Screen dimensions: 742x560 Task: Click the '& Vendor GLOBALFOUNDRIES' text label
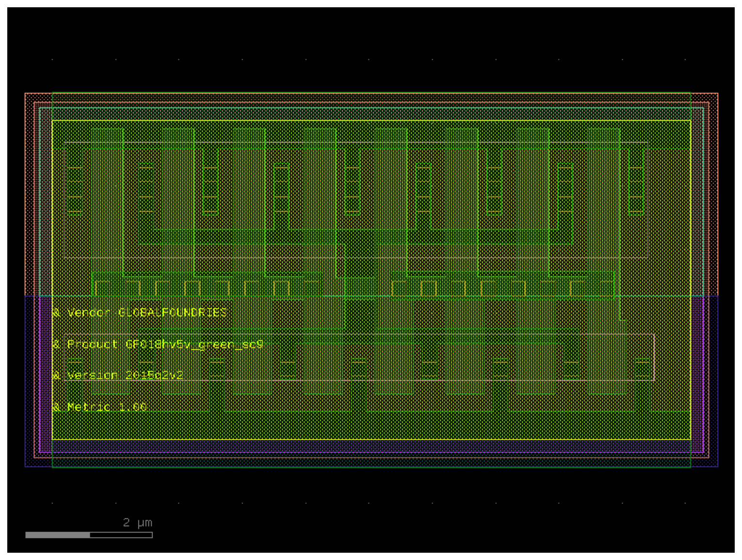[x=140, y=313]
